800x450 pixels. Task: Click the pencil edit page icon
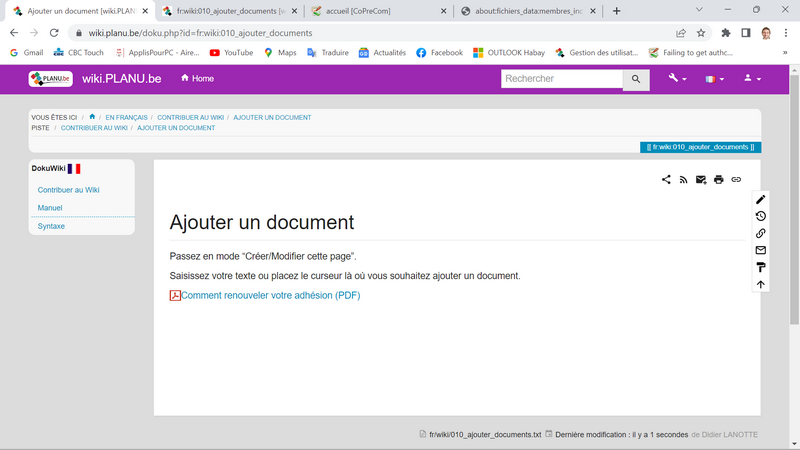[x=760, y=199]
